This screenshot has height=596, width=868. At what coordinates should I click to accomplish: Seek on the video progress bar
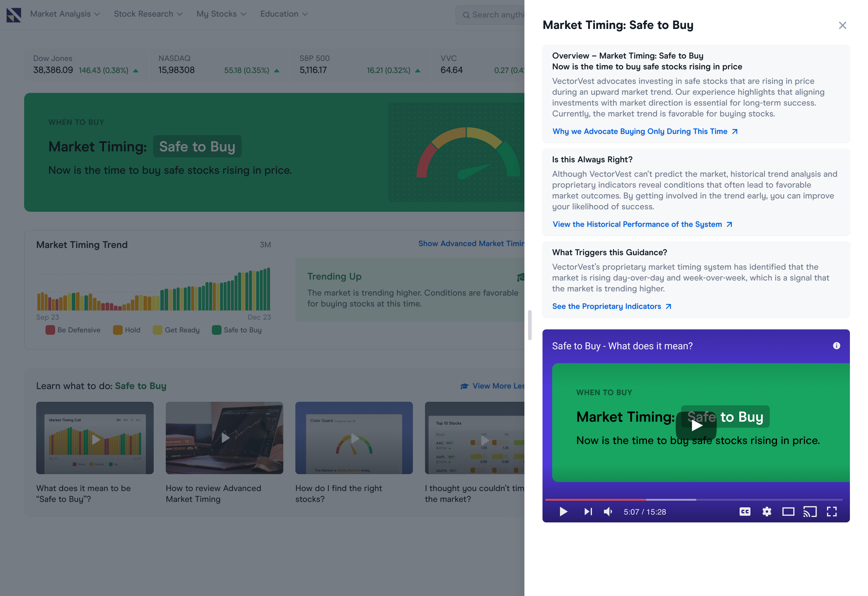coord(693,499)
